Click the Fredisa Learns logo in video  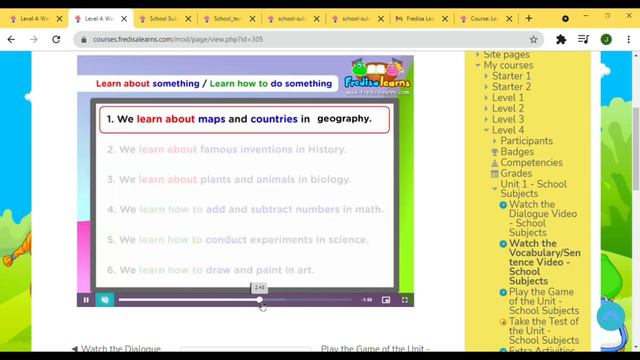click(378, 76)
